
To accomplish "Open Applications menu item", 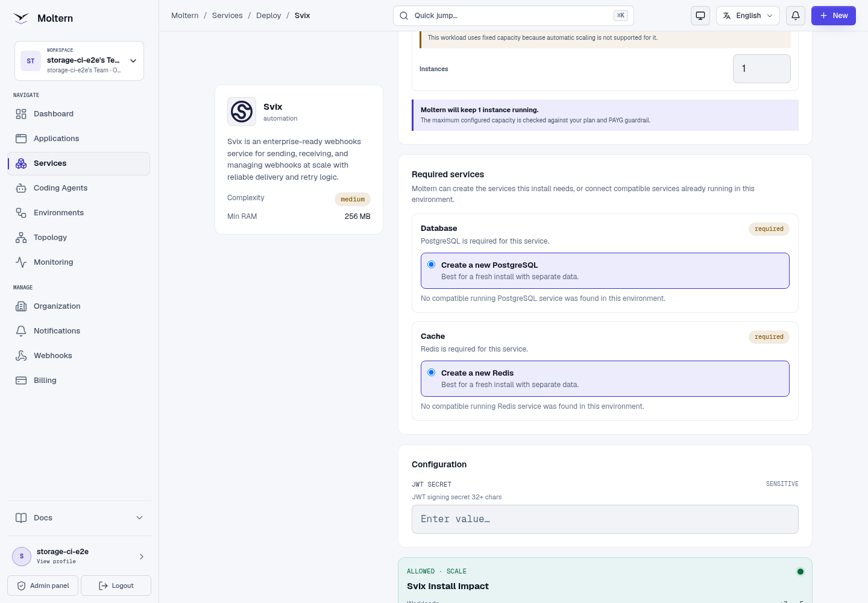I will (x=78, y=139).
